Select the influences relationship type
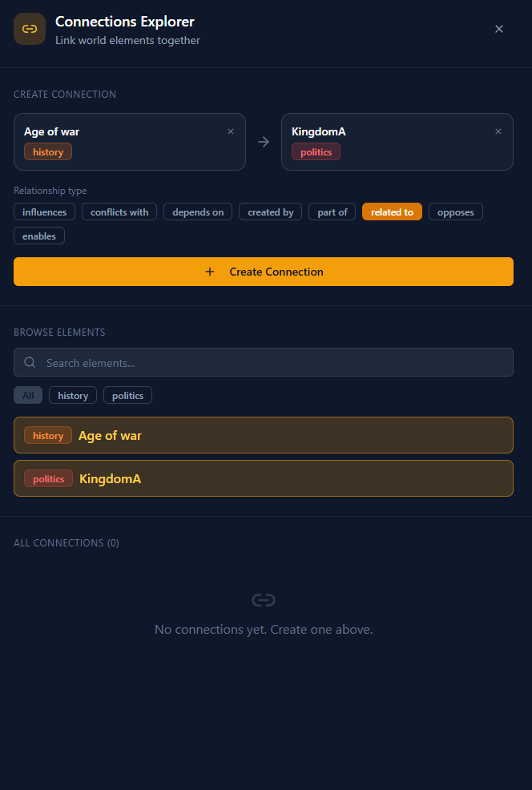 (x=45, y=212)
